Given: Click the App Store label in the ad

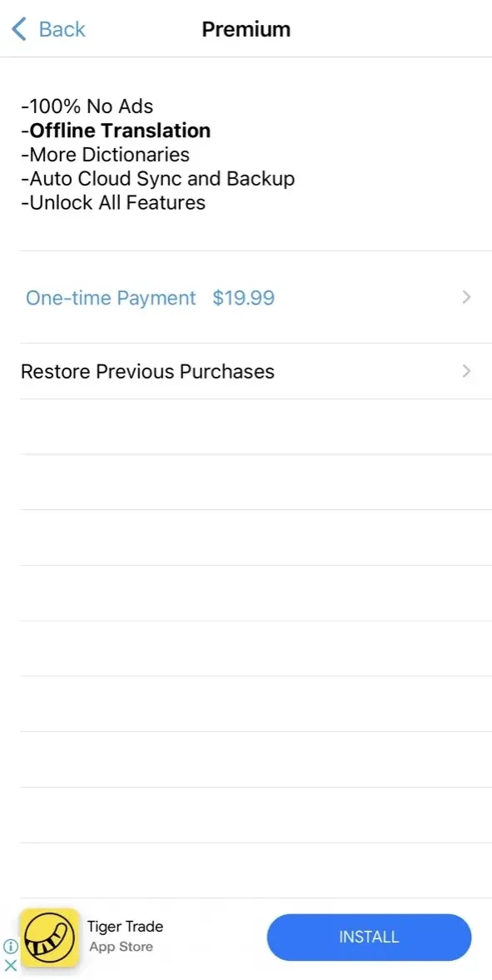Looking at the screenshot, I should (121, 947).
